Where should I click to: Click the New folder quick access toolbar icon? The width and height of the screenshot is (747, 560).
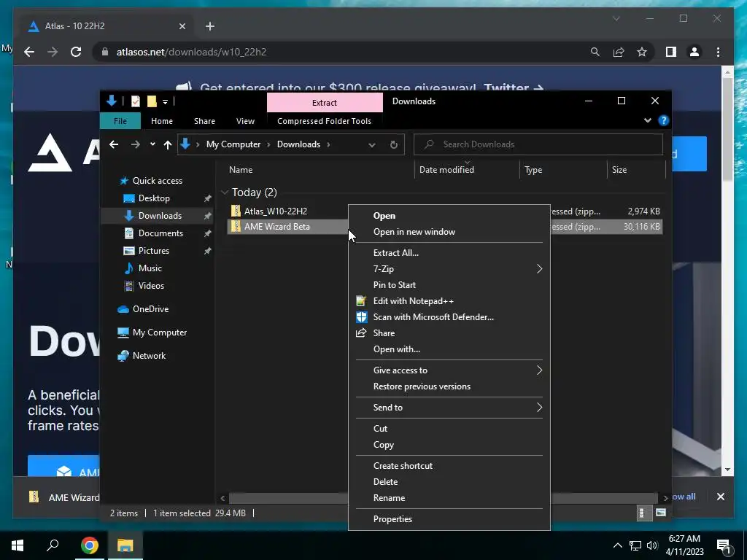[152, 101]
